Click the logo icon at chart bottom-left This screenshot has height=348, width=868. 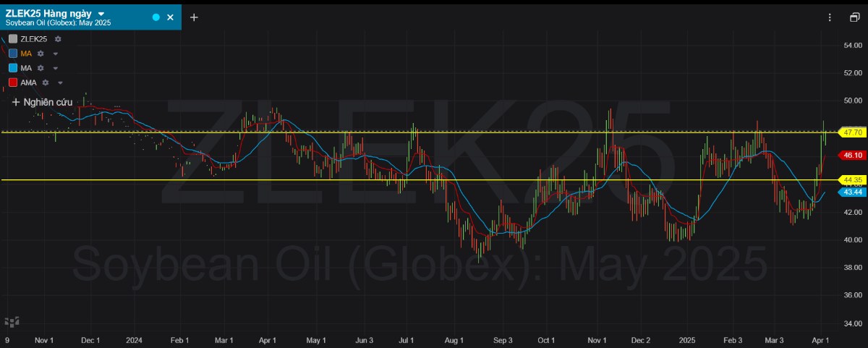12,321
